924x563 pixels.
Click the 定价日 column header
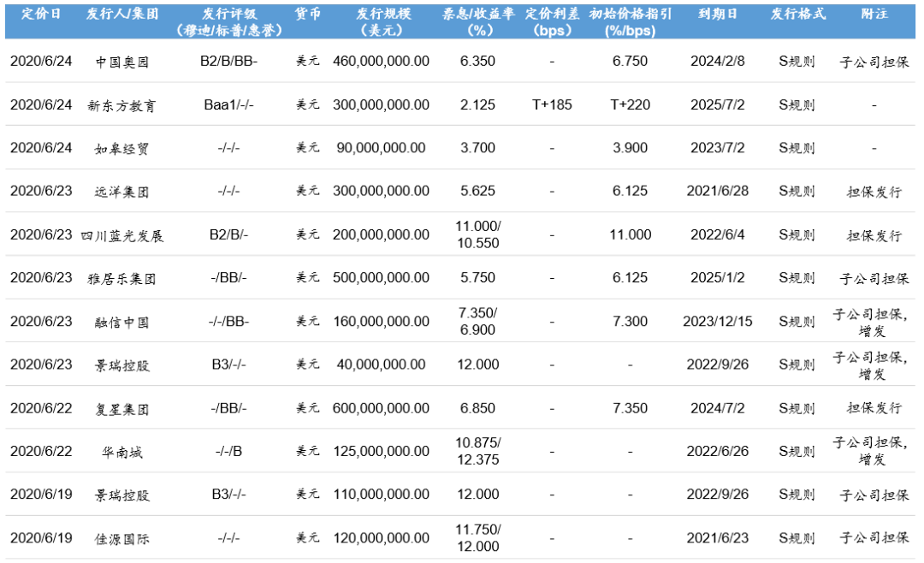[x=41, y=14]
